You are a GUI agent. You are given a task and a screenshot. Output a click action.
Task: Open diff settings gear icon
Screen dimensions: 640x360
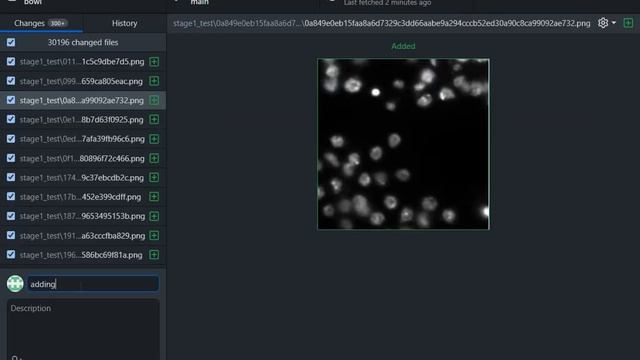pyautogui.click(x=603, y=23)
